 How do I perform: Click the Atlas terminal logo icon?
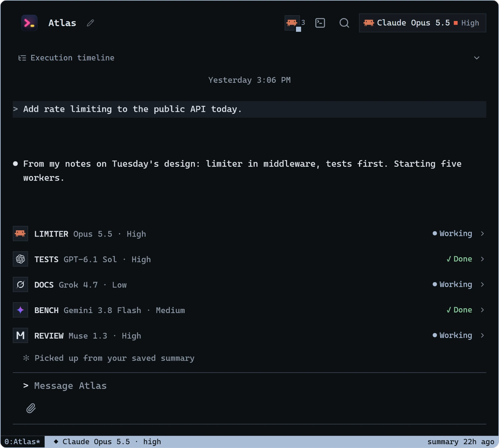point(29,23)
